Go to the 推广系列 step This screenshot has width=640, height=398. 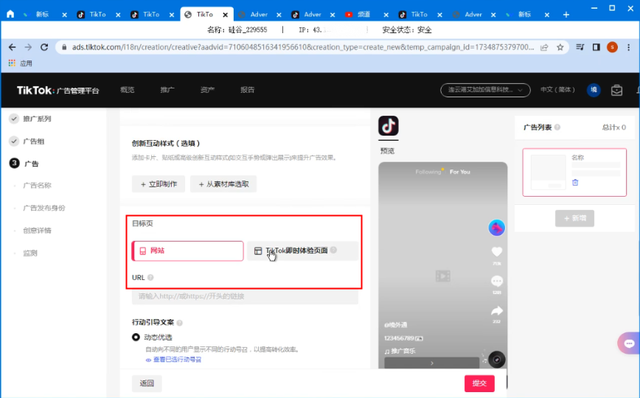point(37,119)
